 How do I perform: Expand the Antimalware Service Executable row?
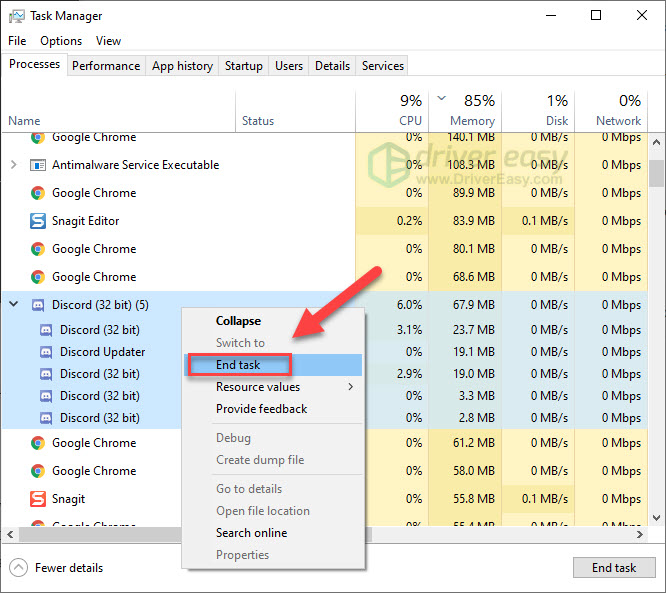(x=13, y=165)
